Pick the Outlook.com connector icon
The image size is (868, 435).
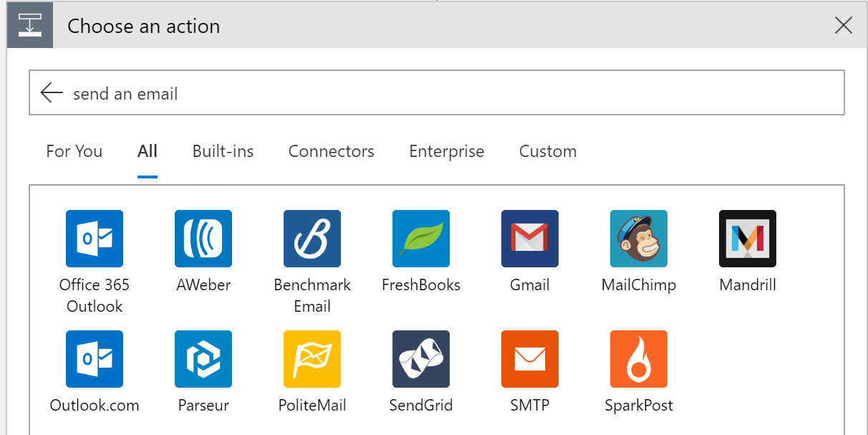(x=95, y=359)
